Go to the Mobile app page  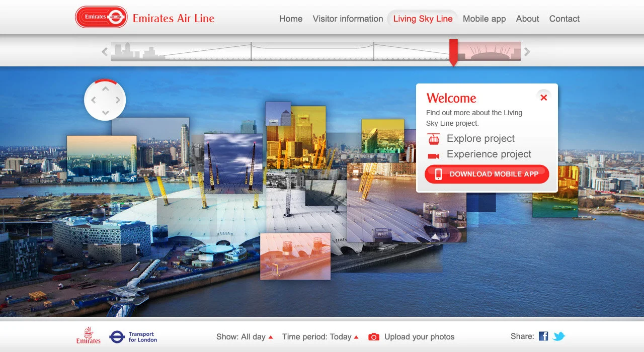coord(484,19)
